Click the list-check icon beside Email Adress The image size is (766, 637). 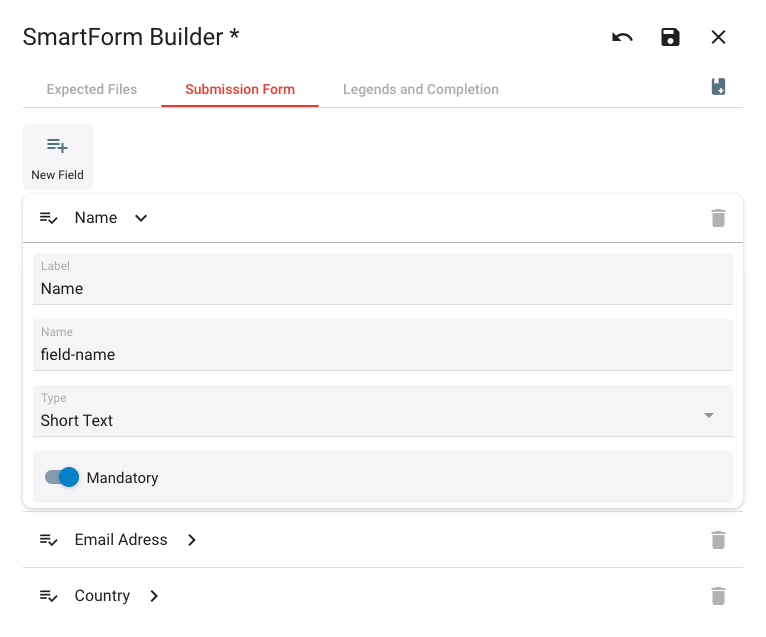[x=49, y=540]
